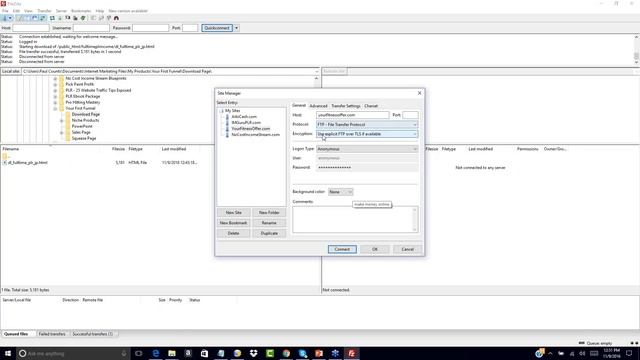Select the NoCostIncomeStream.com site entry
The image size is (640, 360).
[x=256, y=134]
